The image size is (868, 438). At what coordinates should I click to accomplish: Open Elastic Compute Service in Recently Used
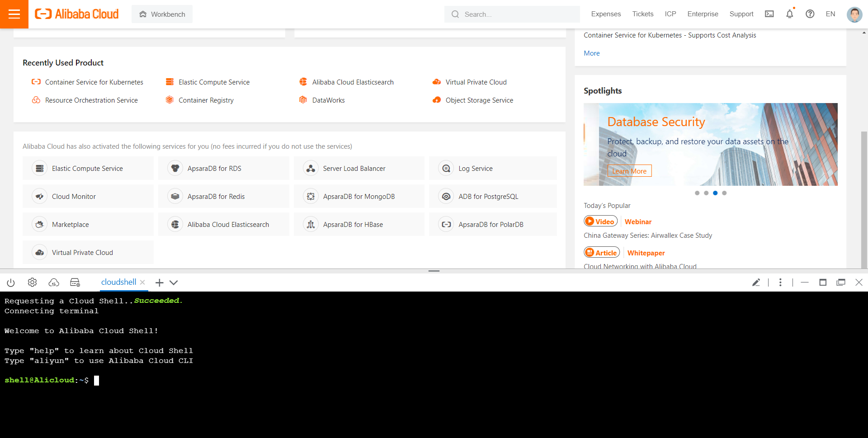[208, 82]
